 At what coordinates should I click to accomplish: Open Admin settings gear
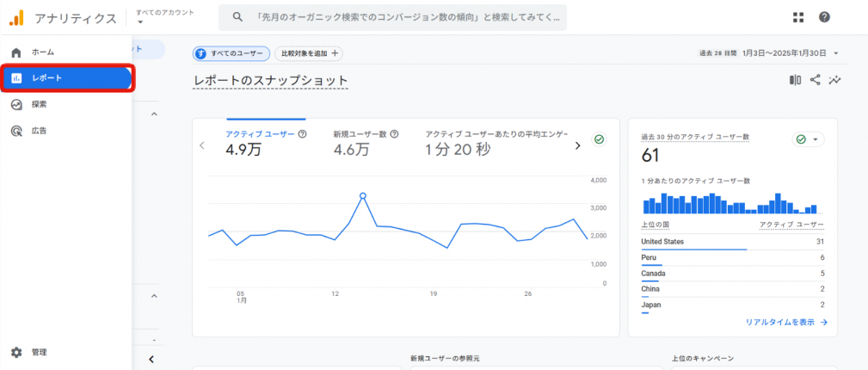pos(16,352)
